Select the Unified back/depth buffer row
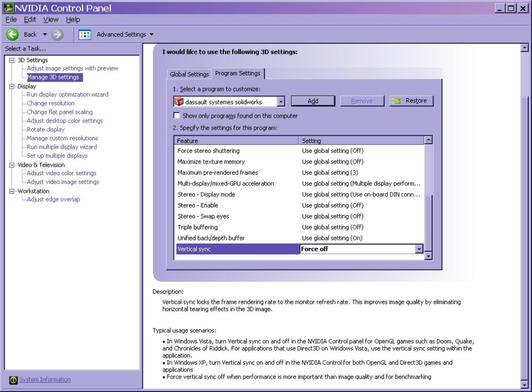 [299, 238]
